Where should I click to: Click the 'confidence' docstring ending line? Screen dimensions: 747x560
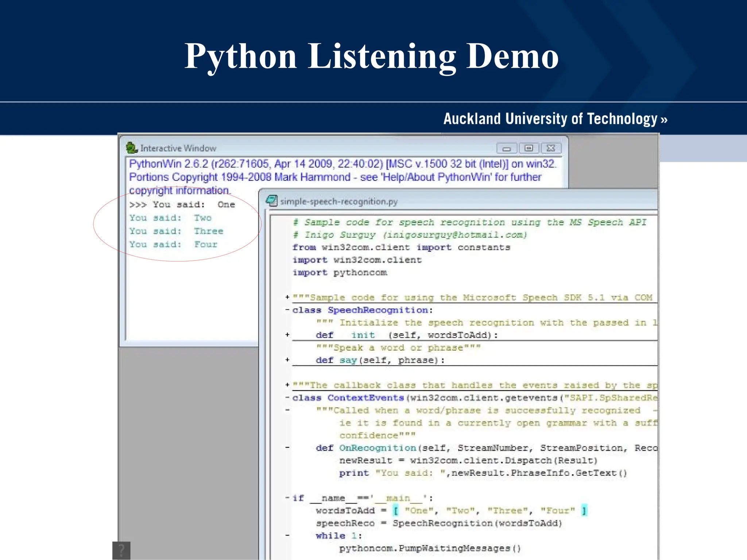[378, 435]
